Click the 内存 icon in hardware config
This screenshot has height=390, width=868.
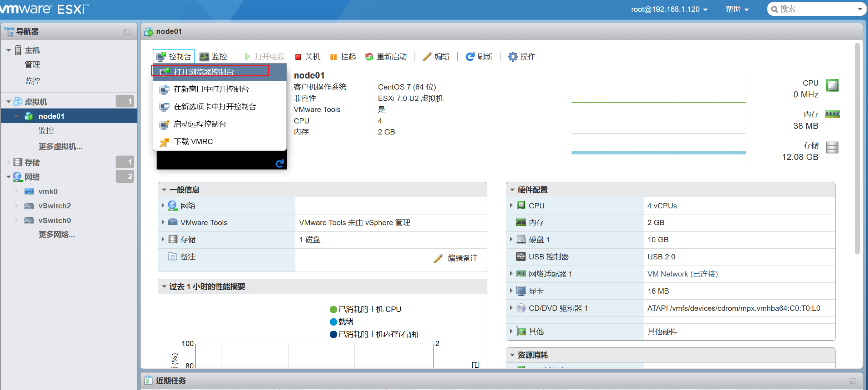coord(521,222)
